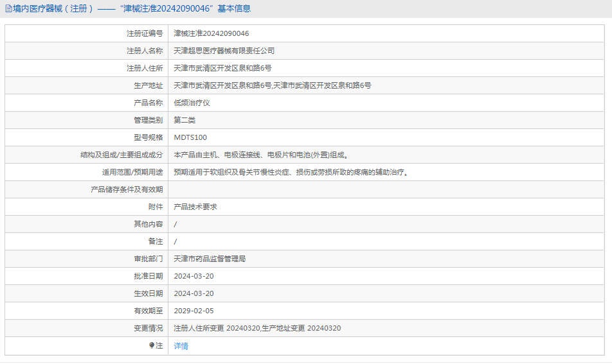Click the 审批部门 label

click(148, 259)
